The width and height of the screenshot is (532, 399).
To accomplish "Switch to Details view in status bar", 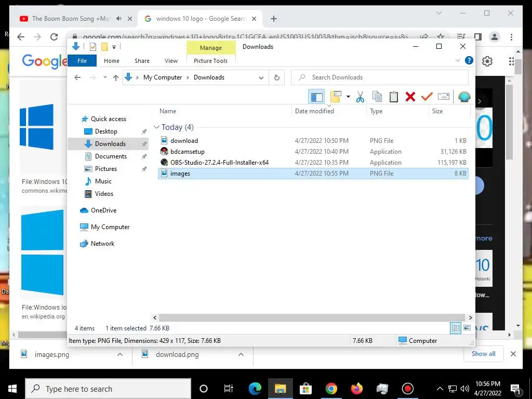I will coord(456,328).
